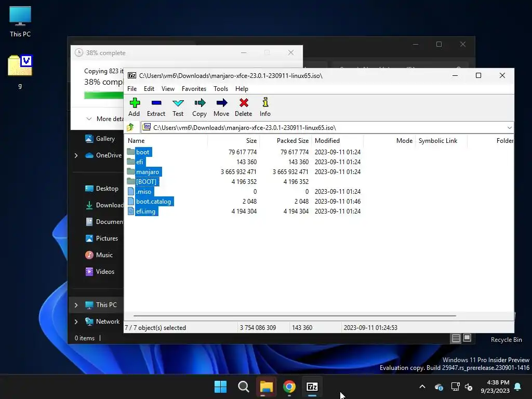Click the OneDrive tray icon
Screen dimensions: 532x399
tap(438, 387)
